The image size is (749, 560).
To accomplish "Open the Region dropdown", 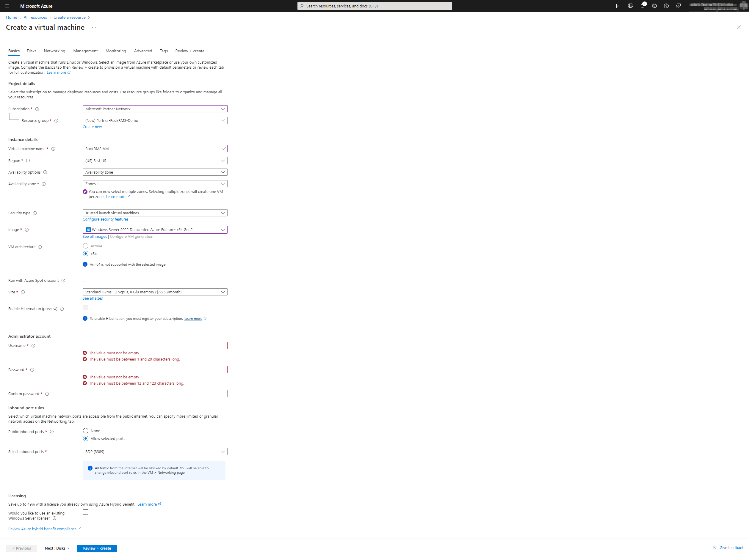I will [x=155, y=161].
